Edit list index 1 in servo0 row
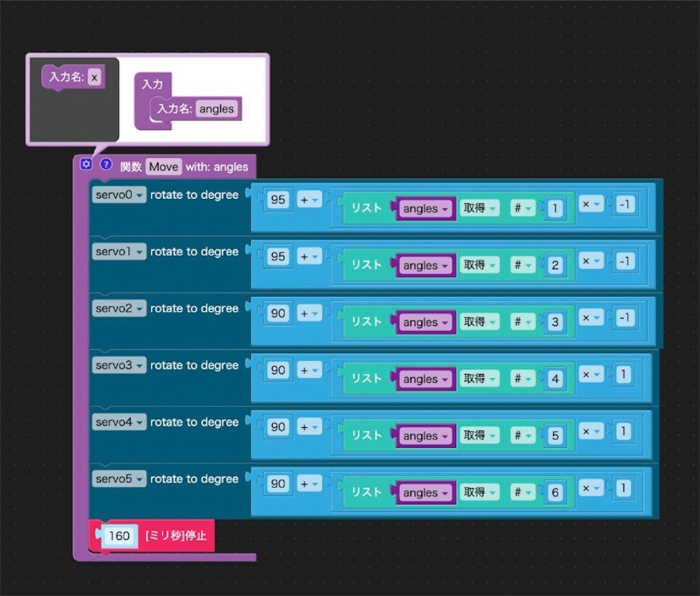 [x=555, y=208]
